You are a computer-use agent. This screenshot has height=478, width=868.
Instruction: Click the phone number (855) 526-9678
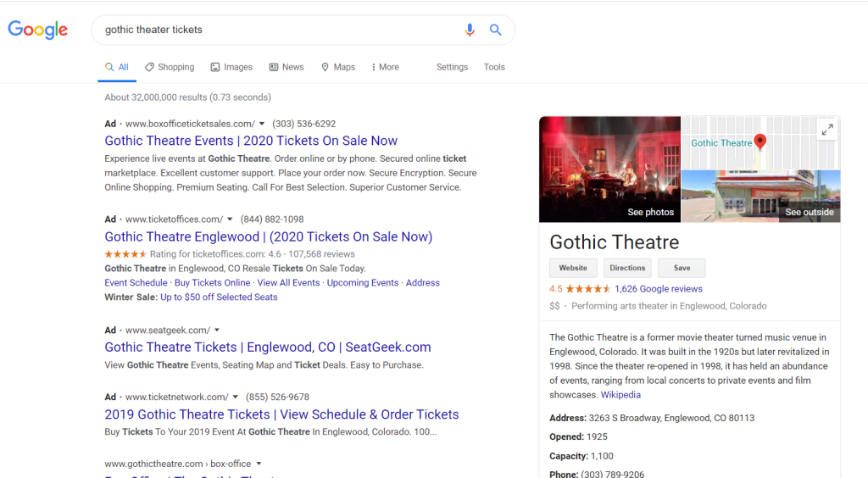click(x=277, y=397)
